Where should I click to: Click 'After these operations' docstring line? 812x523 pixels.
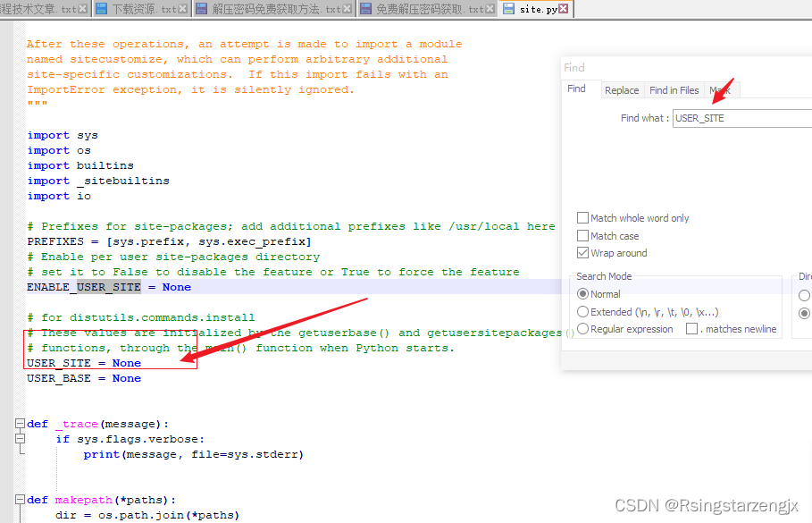tap(245, 44)
